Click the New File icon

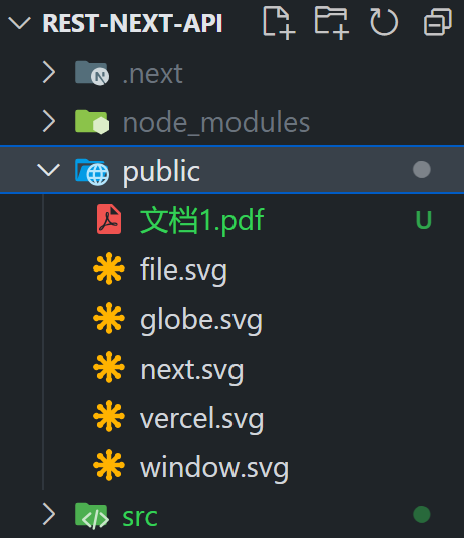(x=279, y=23)
